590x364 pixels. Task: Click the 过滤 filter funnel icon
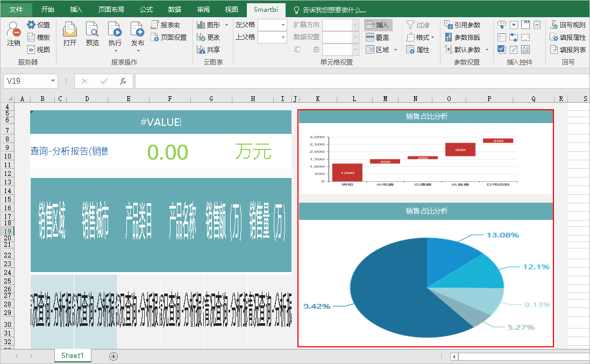(x=410, y=25)
